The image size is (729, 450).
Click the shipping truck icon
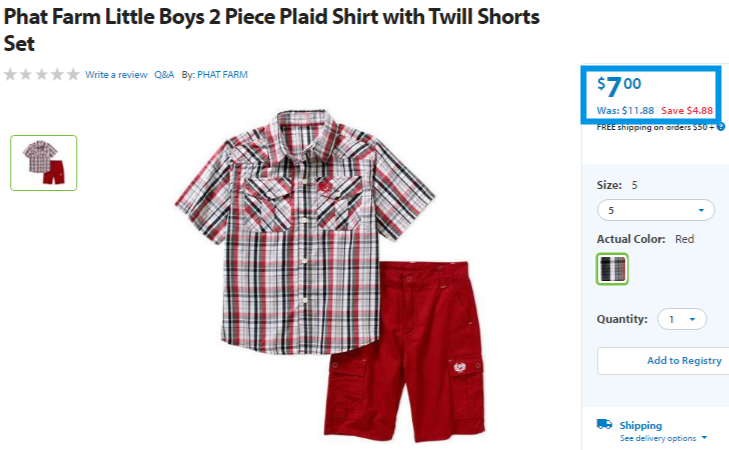click(604, 424)
